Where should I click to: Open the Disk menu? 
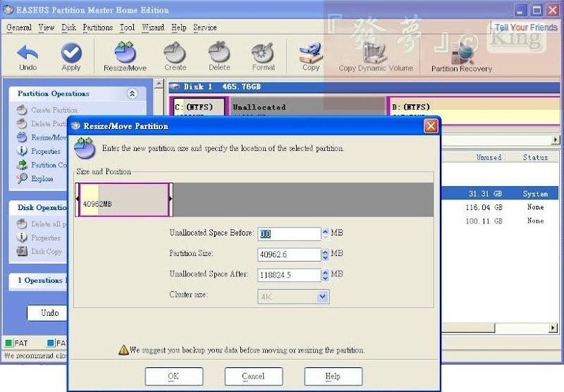(x=68, y=27)
